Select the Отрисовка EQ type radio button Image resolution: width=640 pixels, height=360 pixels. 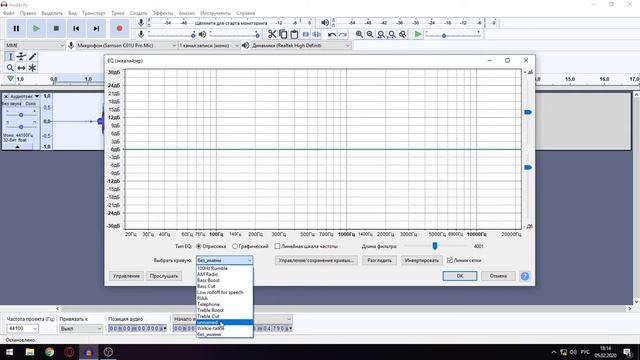coord(199,247)
